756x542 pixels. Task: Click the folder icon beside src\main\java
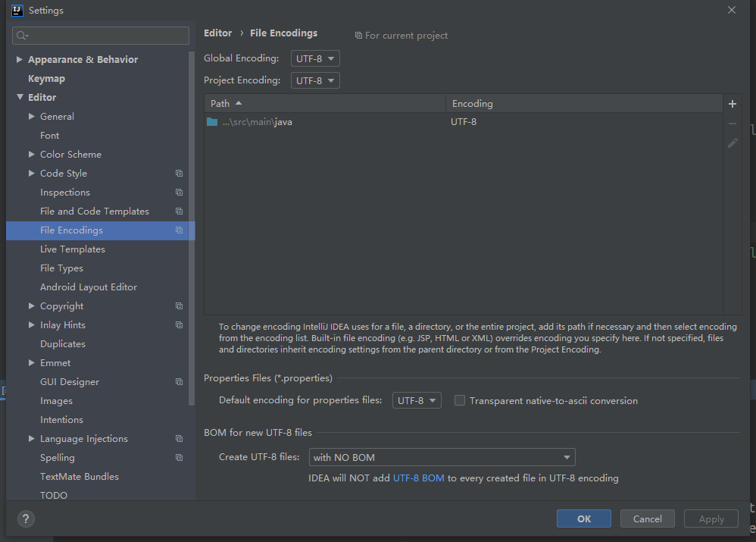point(212,121)
